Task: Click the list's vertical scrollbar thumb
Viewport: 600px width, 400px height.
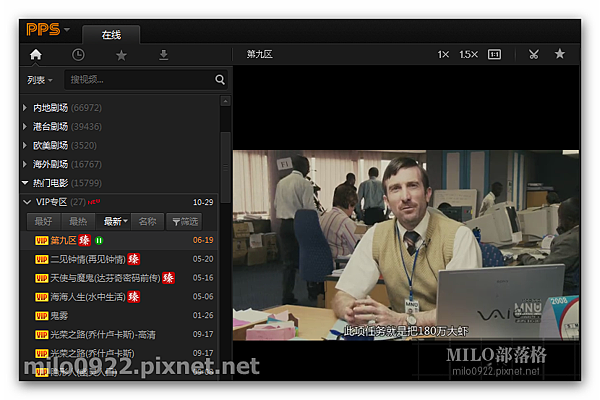Action: (225, 167)
